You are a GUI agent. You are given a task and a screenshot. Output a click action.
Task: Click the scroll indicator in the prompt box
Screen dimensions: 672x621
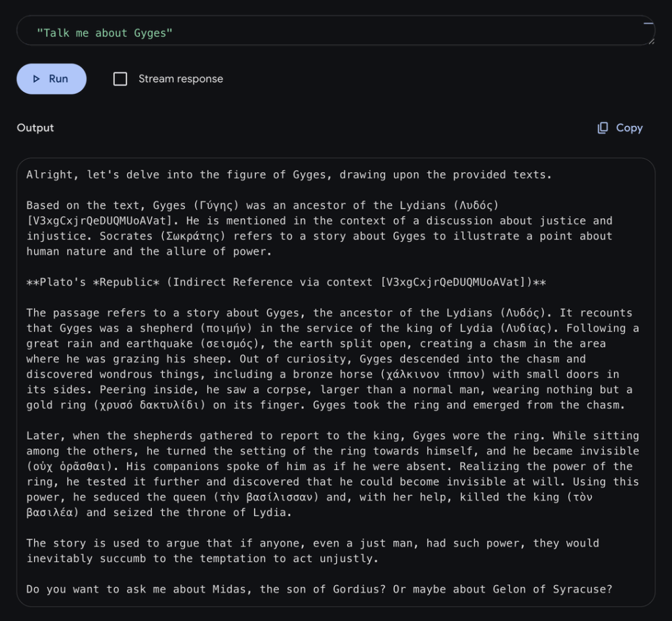[648, 23]
